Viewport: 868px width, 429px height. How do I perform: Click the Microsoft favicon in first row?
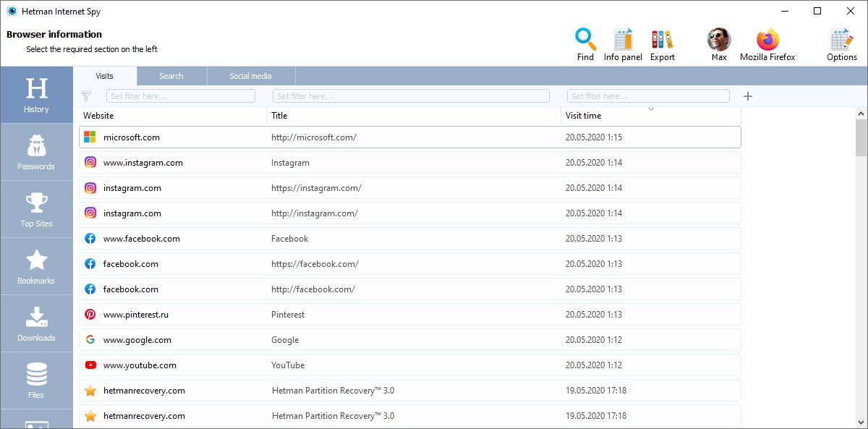pyautogui.click(x=90, y=137)
